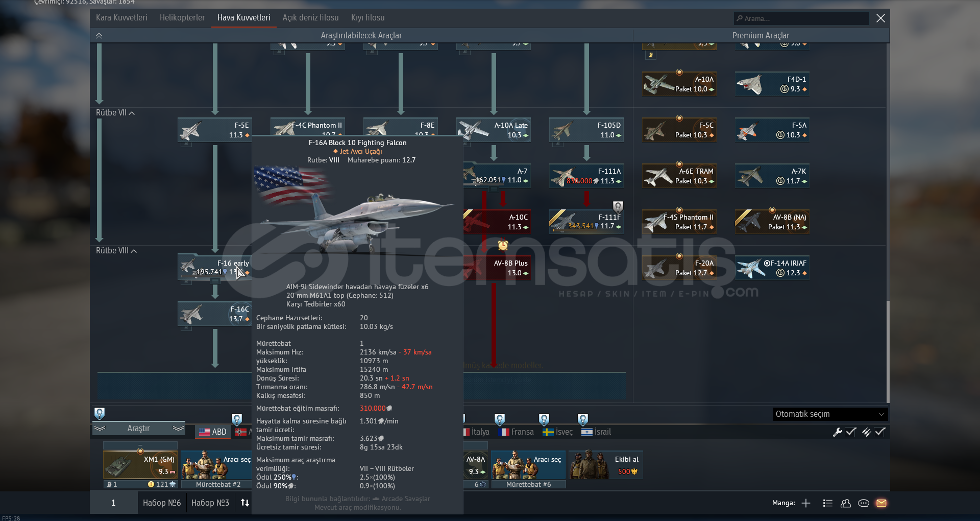Open the Helikopterler tab
The image size is (980, 521).
click(x=182, y=18)
